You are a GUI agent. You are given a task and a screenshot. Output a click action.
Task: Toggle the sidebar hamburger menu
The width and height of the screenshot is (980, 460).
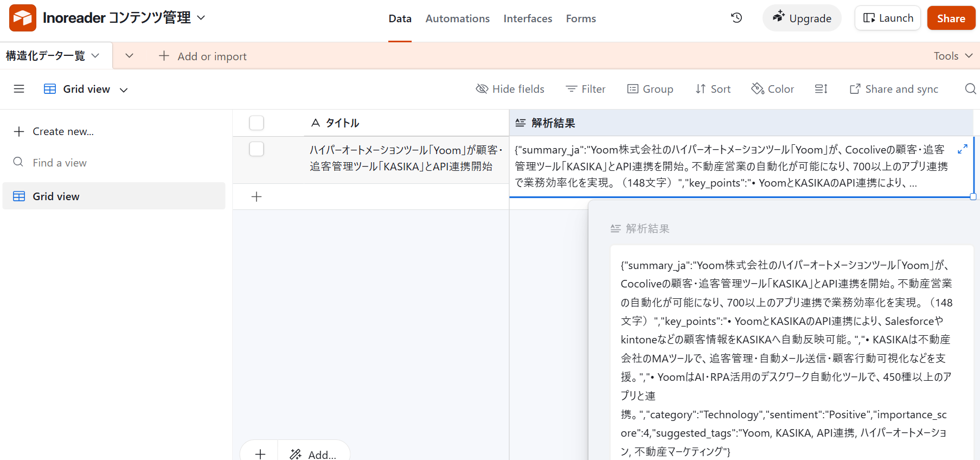[19, 89]
